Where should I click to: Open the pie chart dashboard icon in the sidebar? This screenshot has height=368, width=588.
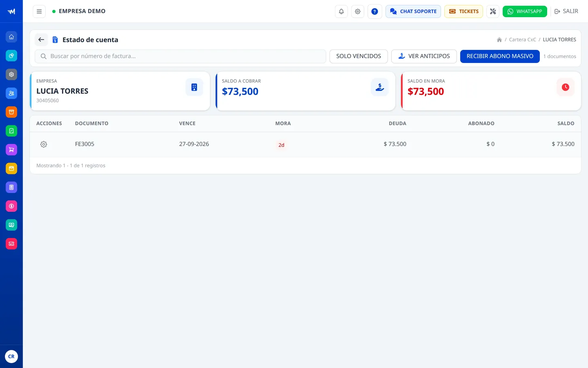[x=11, y=56]
